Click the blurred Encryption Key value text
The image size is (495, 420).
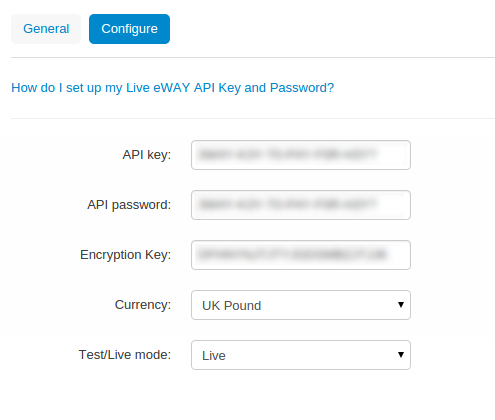click(292, 255)
